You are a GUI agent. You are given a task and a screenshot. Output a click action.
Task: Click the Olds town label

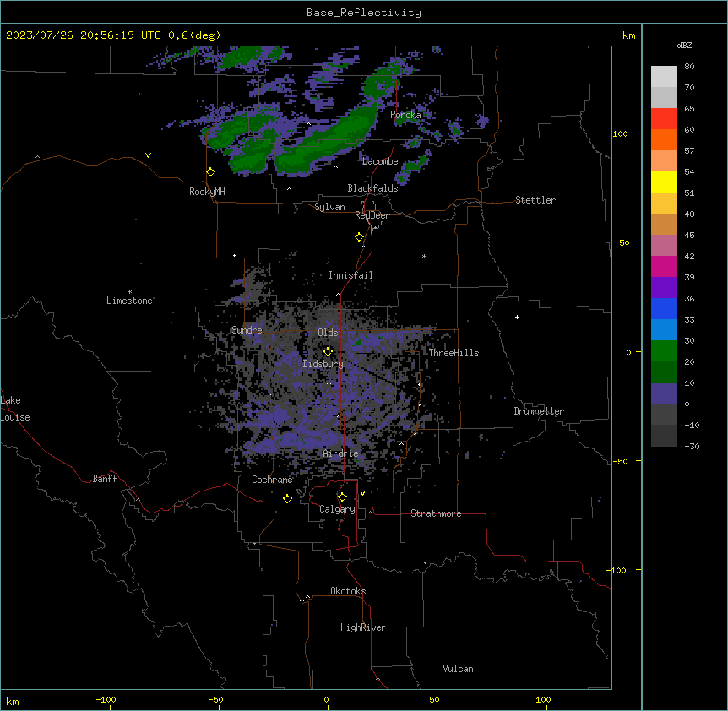pos(328,333)
